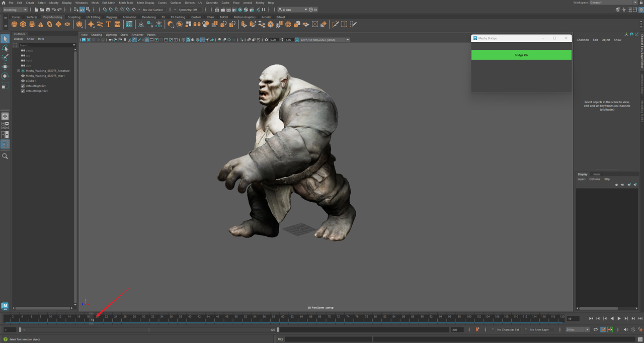
Task: Click the Undo arrow icon
Action: [x=54, y=10]
